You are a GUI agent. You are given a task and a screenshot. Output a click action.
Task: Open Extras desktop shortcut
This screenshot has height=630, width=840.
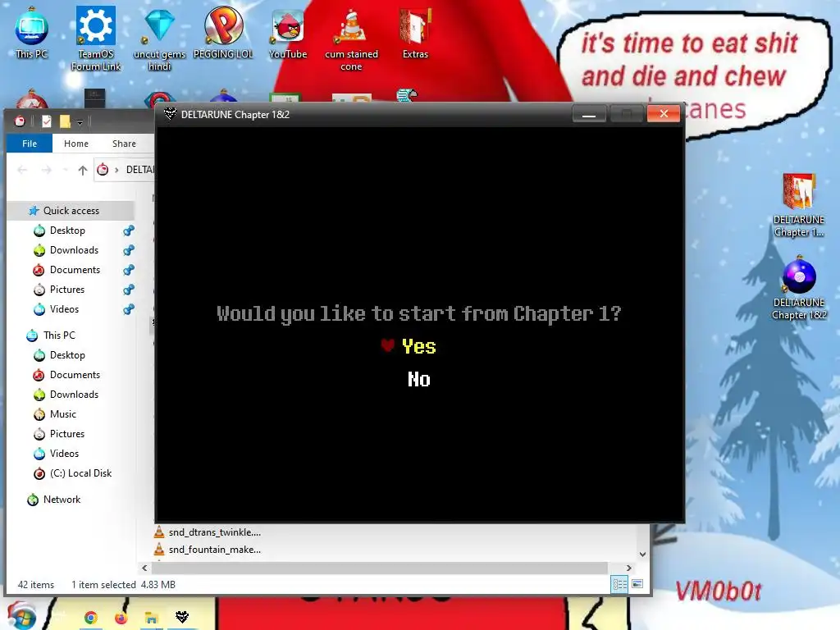point(415,32)
